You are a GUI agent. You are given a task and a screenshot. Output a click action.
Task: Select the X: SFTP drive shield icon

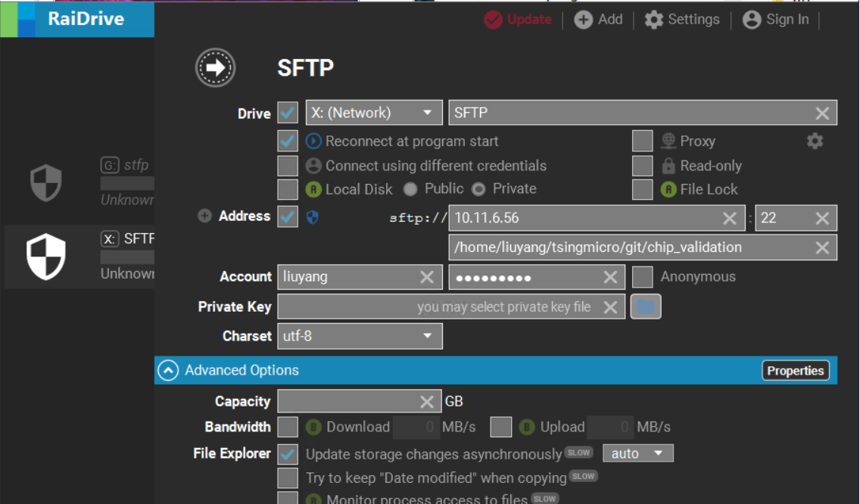(46, 256)
